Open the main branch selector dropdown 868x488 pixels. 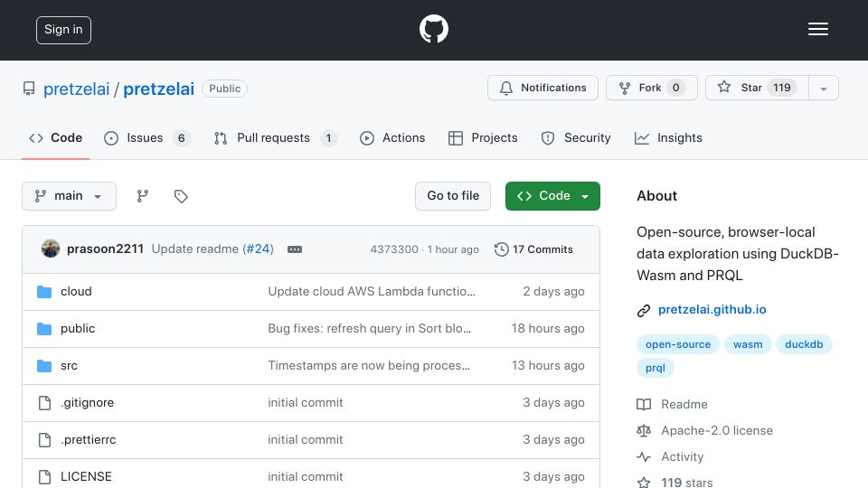(70, 196)
